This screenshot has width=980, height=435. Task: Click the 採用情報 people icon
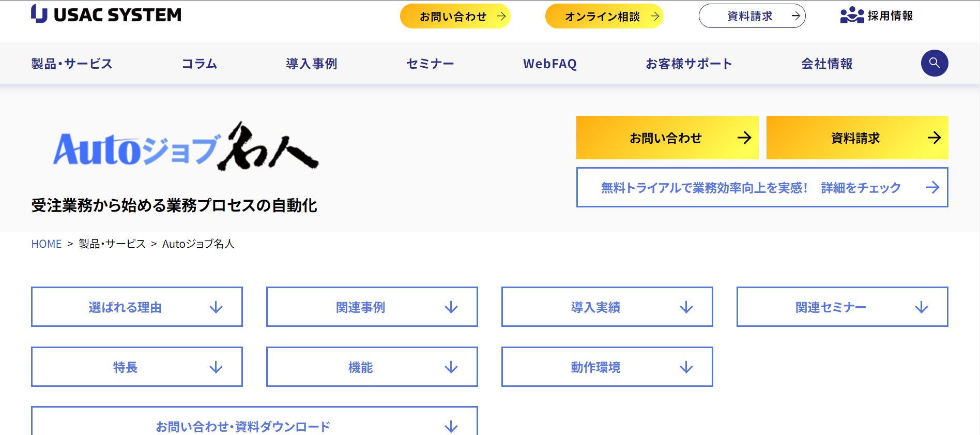click(x=852, y=16)
